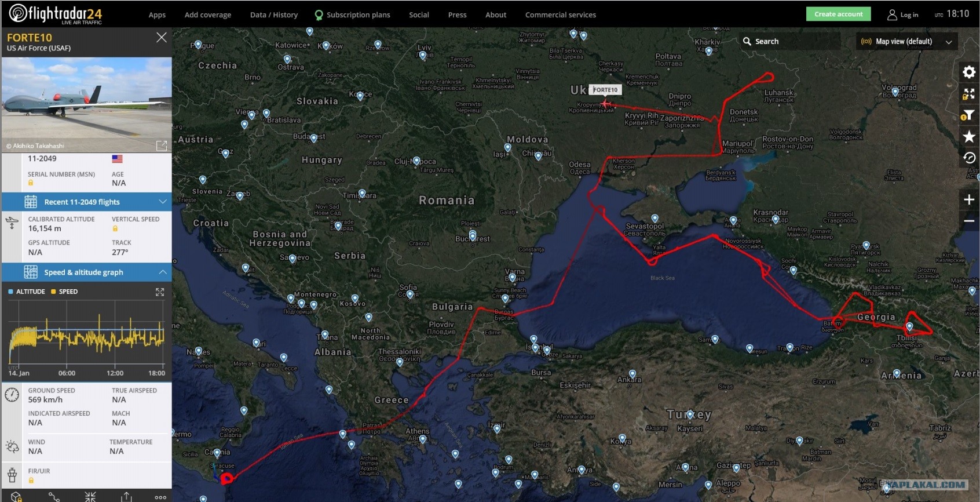Image resolution: width=980 pixels, height=502 pixels.
Task: Click the wind weather icon
Action: (12, 446)
